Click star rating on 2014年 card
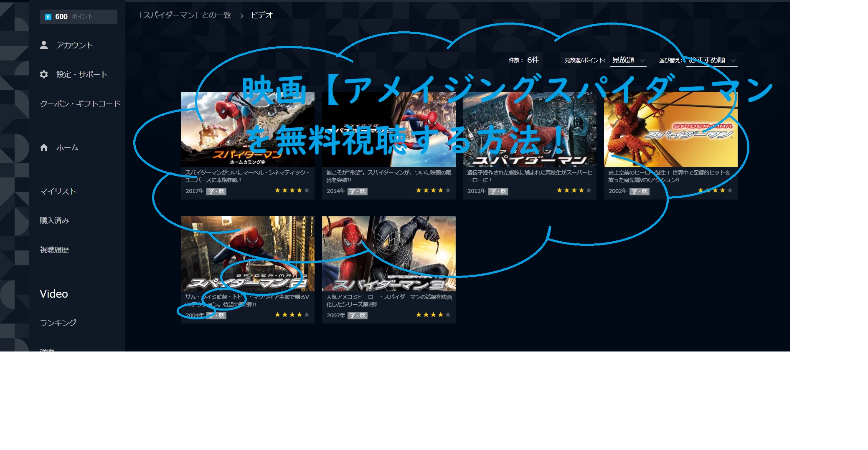868x450 pixels. (433, 190)
